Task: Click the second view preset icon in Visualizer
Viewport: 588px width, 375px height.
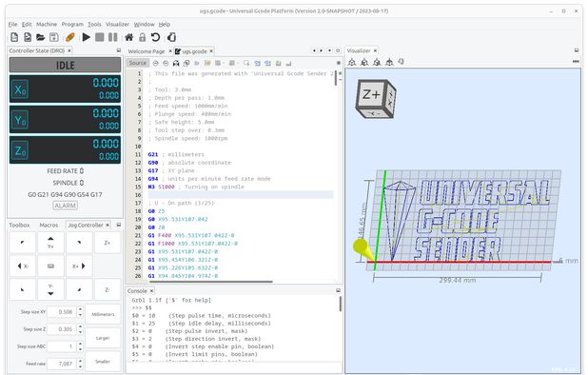Action: [x=364, y=62]
